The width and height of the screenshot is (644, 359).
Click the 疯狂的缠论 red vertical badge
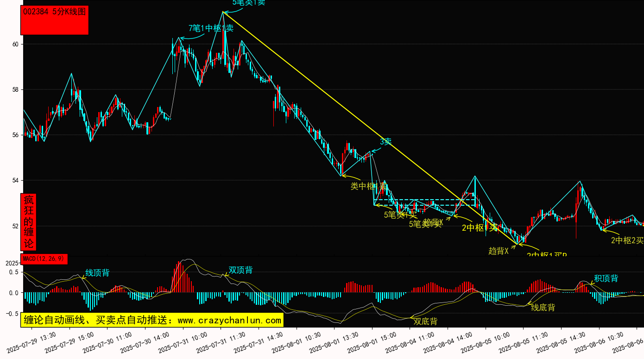pyautogui.click(x=29, y=221)
